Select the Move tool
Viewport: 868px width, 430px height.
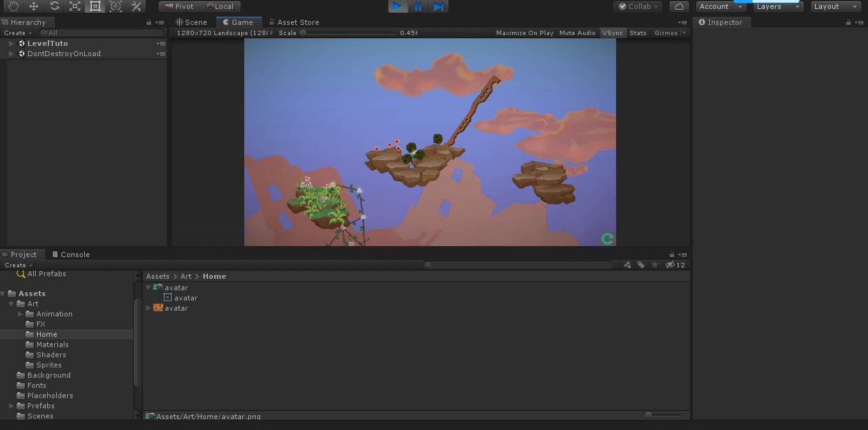coord(34,6)
